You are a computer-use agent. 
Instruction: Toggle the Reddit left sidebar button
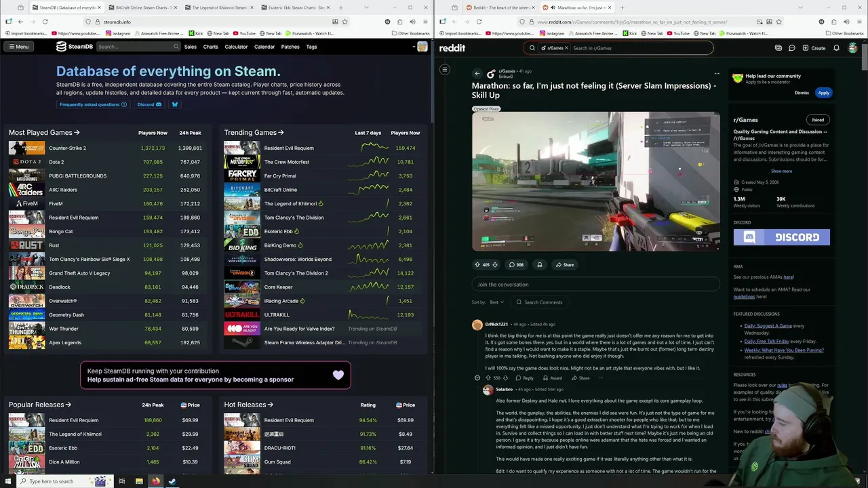pyautogui.click(x=445, y=69)
